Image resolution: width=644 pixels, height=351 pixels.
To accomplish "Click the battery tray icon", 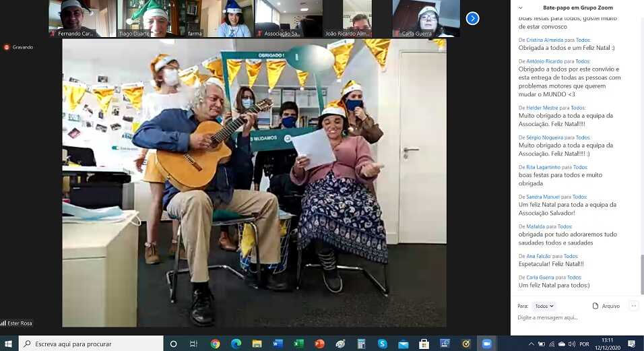I will click(542, 344).
